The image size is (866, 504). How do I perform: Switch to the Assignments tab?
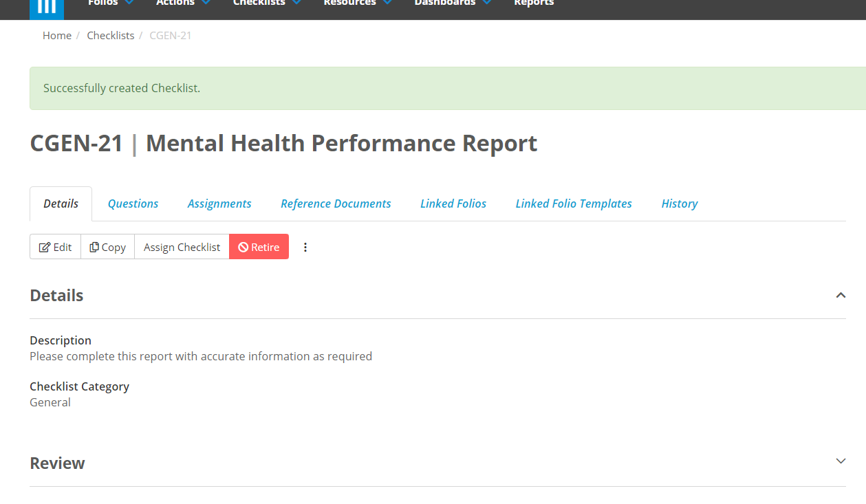tap(219, 204)
